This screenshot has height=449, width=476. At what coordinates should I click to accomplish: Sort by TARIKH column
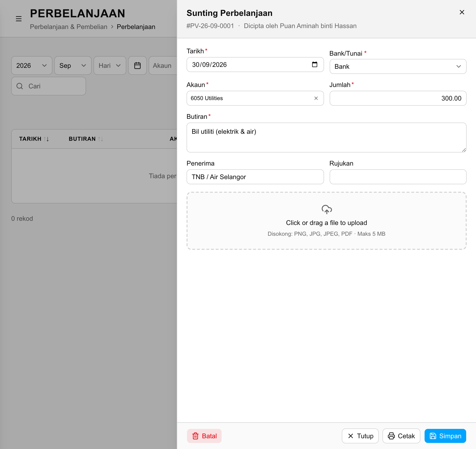(x=34, y=139)
